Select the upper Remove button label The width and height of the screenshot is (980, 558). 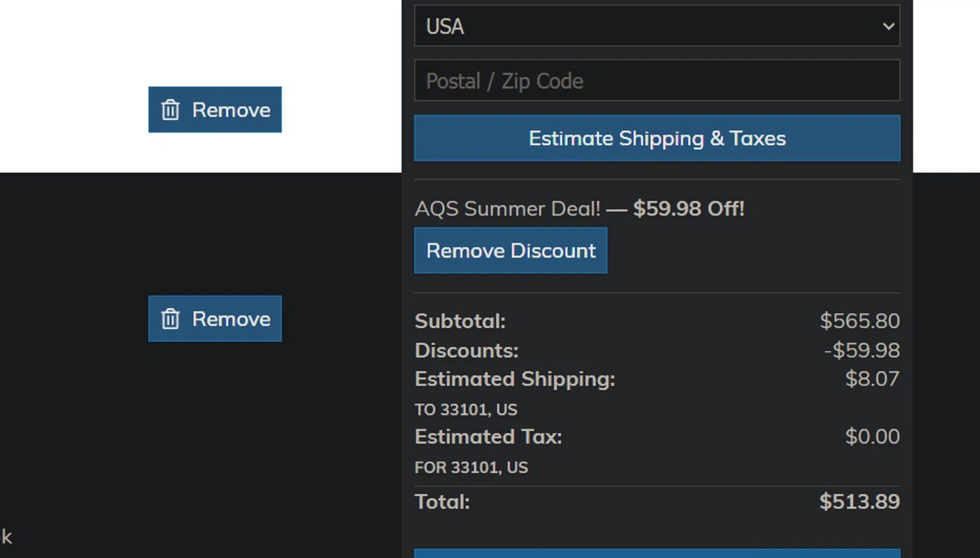click(231, 110)
